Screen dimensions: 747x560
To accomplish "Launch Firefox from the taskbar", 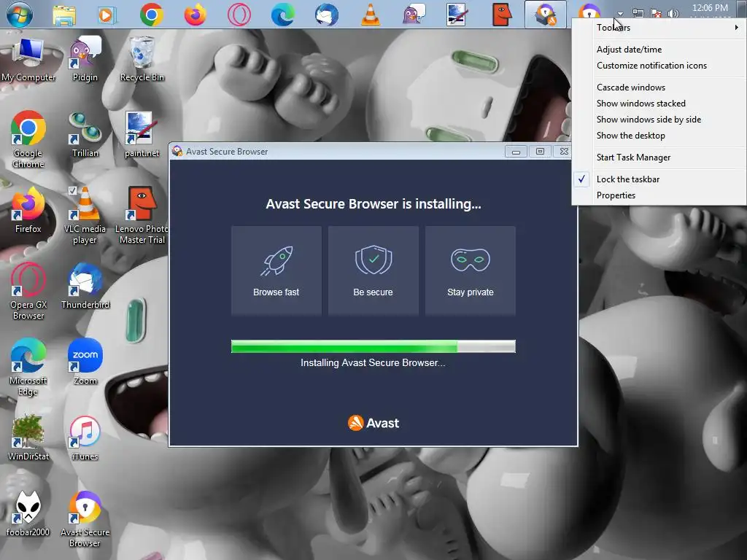I will [x=196, y=15].
